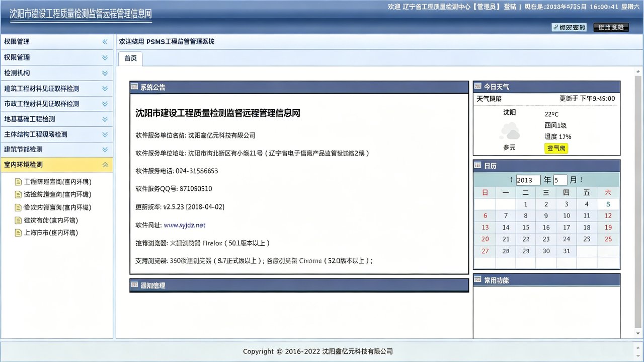Click the 欢迎使用 PSMS system title
644x362 pixels.
tap(167, 41)
